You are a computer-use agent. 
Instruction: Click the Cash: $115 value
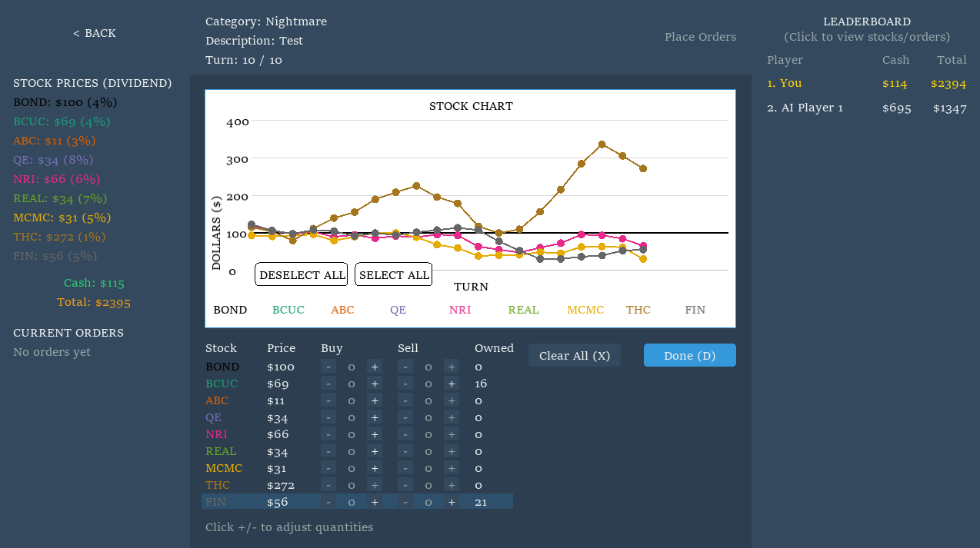pos(94,283)
